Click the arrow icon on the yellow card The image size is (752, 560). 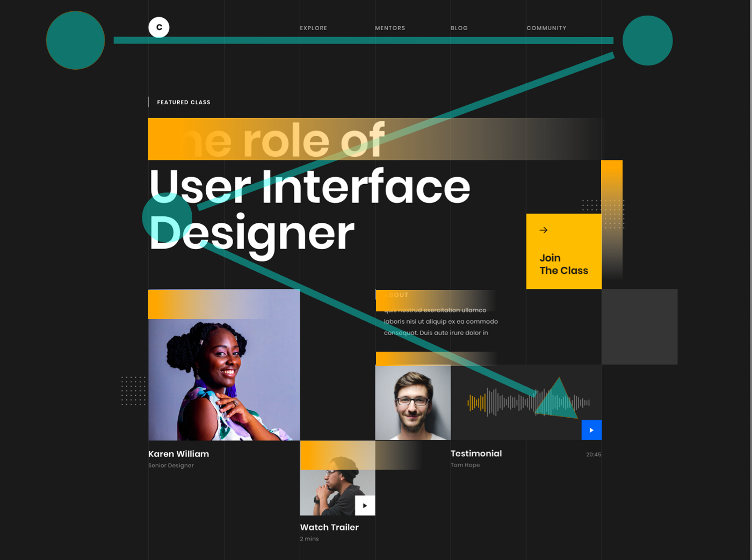544,230
